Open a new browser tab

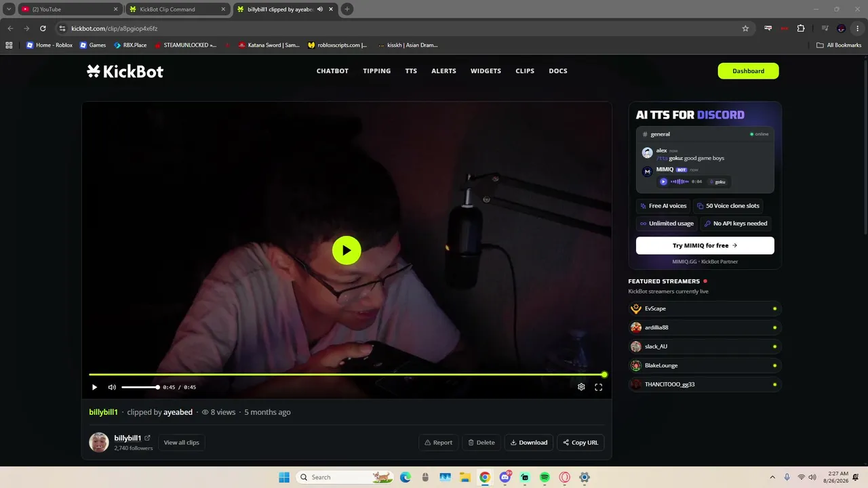pyautogui.click(x=347, y=9)
